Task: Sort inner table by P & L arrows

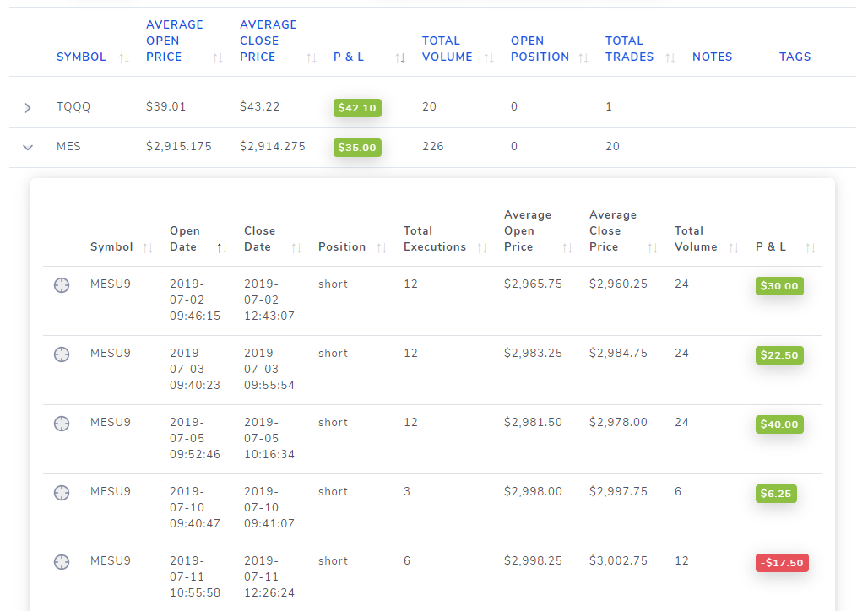Action: coord(811,248)
